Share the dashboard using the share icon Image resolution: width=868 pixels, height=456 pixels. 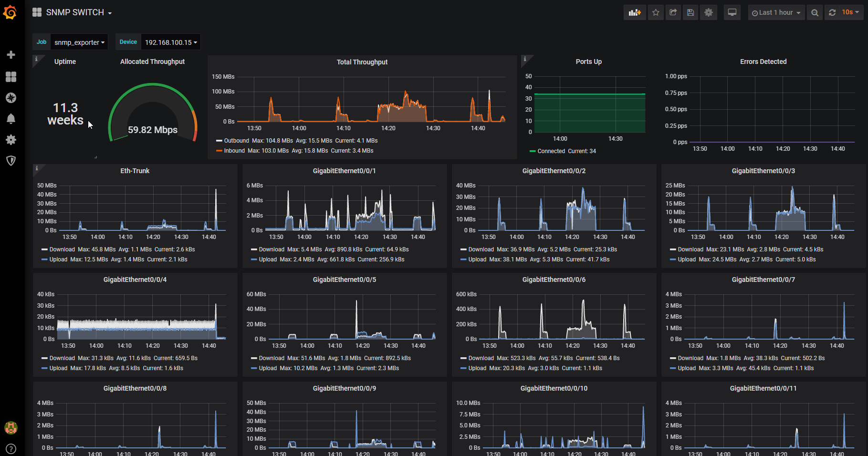pyautogui.click(x=673, y=12)
